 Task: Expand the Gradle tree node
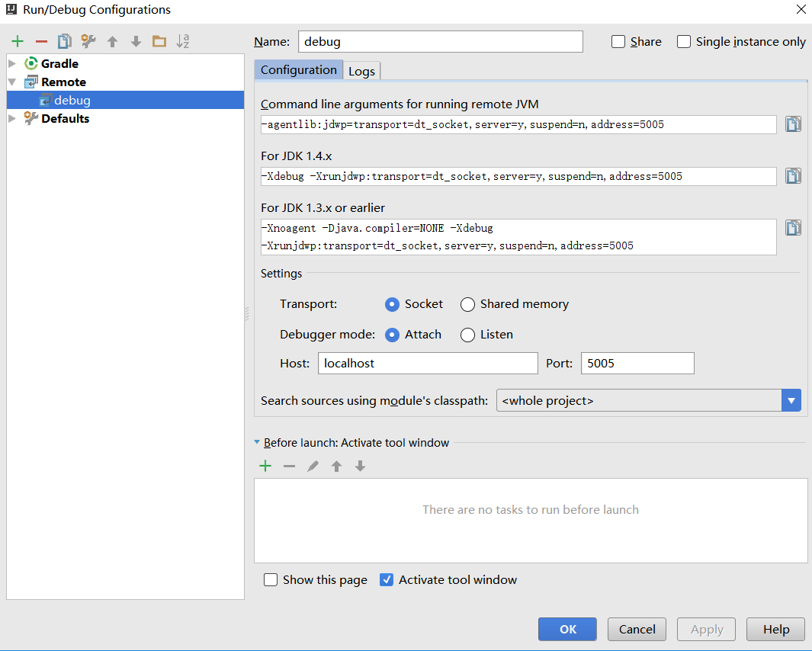pyautogui.click(x=11, y=63)
